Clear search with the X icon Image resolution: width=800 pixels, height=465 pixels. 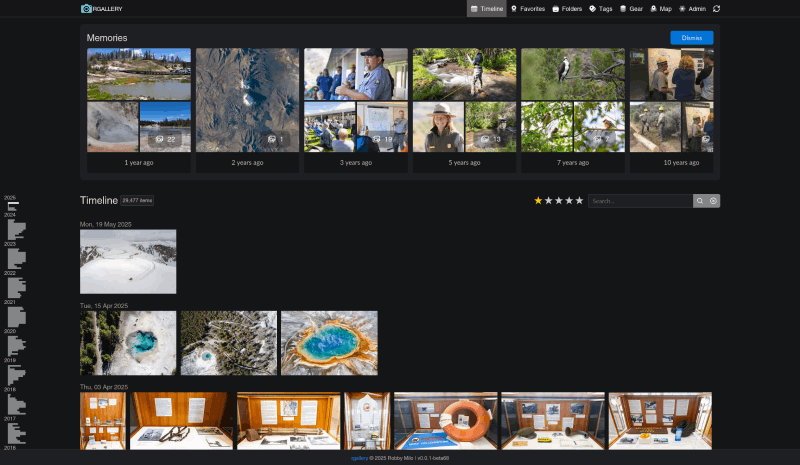(x=713, y=201)
